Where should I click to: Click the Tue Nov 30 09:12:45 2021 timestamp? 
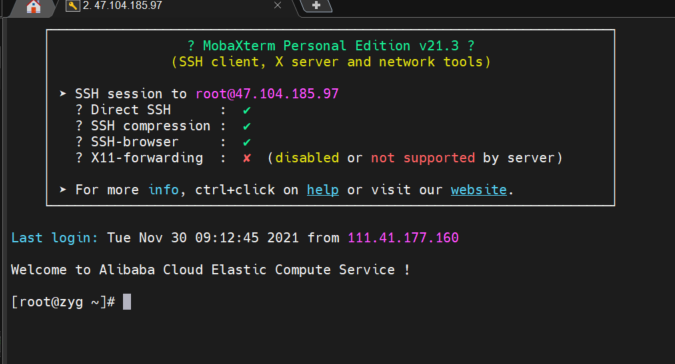[203, 238]
